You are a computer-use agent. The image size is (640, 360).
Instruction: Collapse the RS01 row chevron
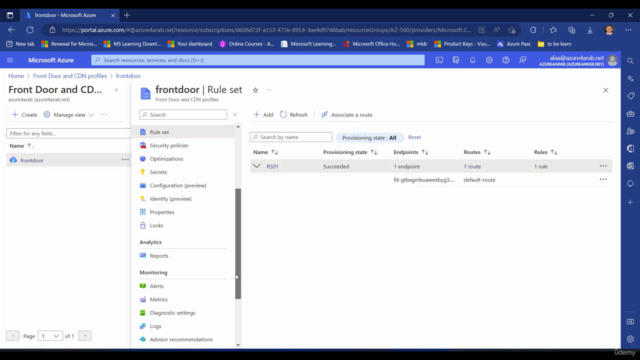(256, 166)
